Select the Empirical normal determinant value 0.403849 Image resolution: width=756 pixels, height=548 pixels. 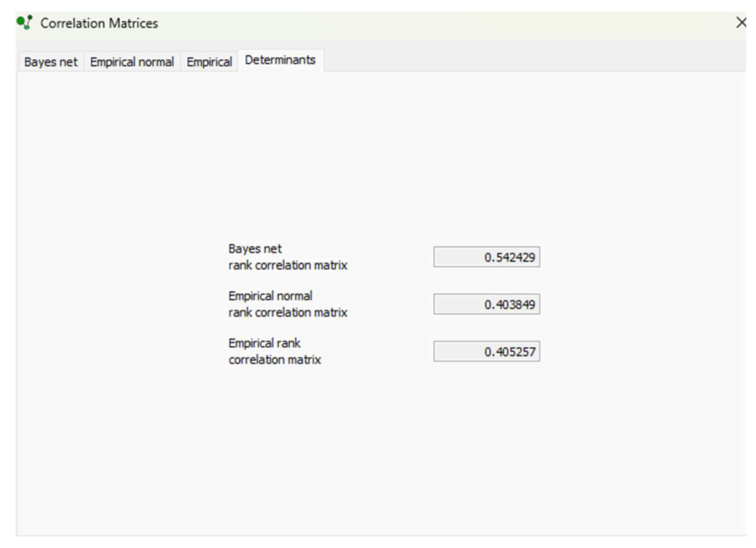(x=486, y=304)
